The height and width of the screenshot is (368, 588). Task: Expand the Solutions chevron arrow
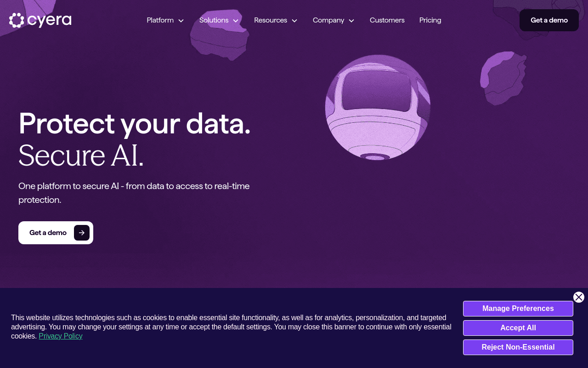click(x=236, y=21)
